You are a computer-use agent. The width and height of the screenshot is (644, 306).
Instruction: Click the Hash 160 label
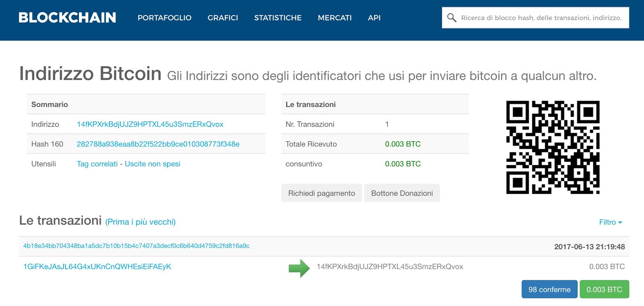(x=47, y=144)
